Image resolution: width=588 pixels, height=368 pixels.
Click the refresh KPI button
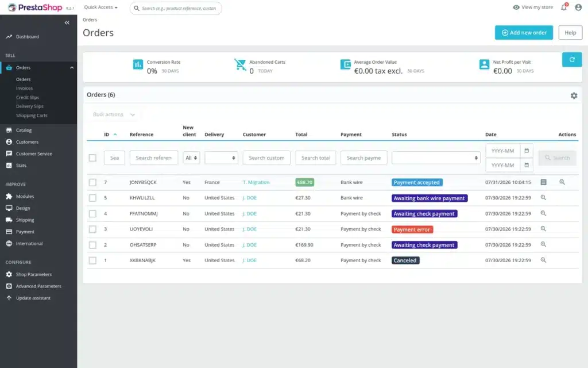(x=572, y=59)
